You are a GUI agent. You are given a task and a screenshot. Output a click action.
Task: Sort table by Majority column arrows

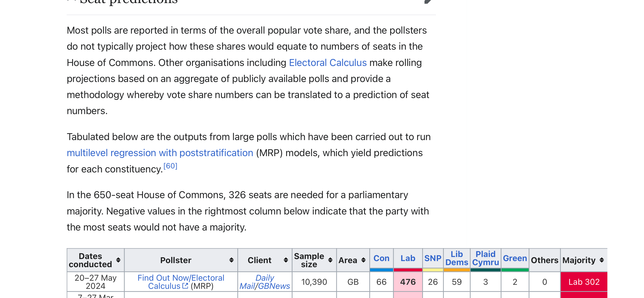coord(602,260)
